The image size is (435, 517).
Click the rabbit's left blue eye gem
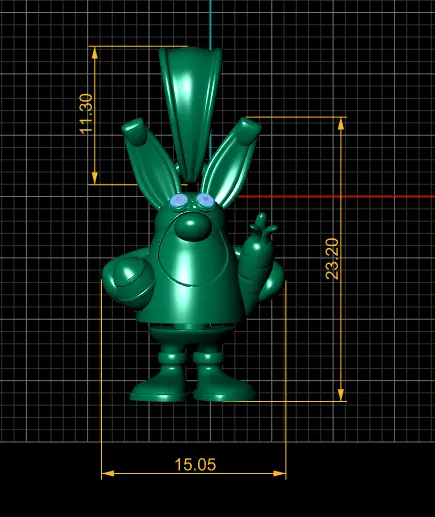[x=178, y=201]
